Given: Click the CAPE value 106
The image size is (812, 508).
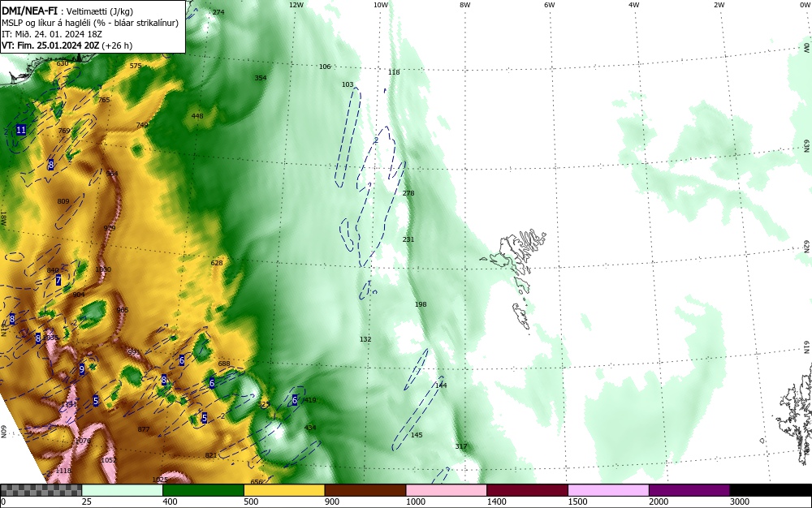Looking at the screenshot, I should 325,67.
